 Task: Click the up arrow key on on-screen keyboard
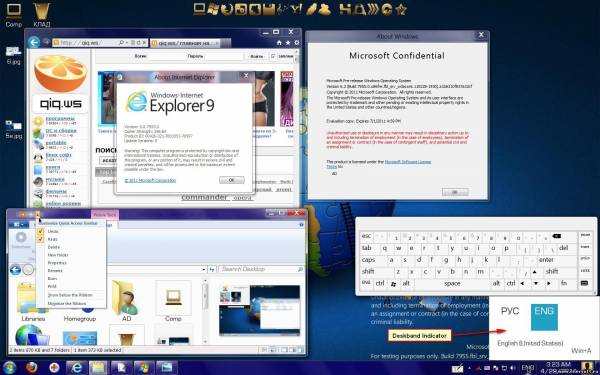535,272
